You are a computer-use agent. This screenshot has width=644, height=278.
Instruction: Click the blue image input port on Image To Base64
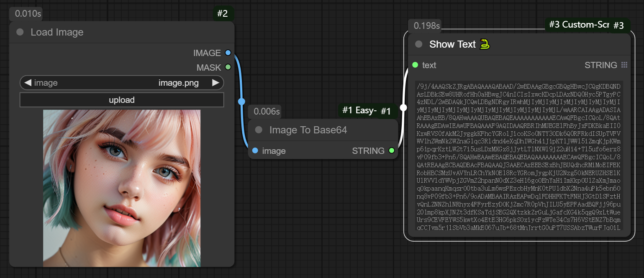point(255,150)
